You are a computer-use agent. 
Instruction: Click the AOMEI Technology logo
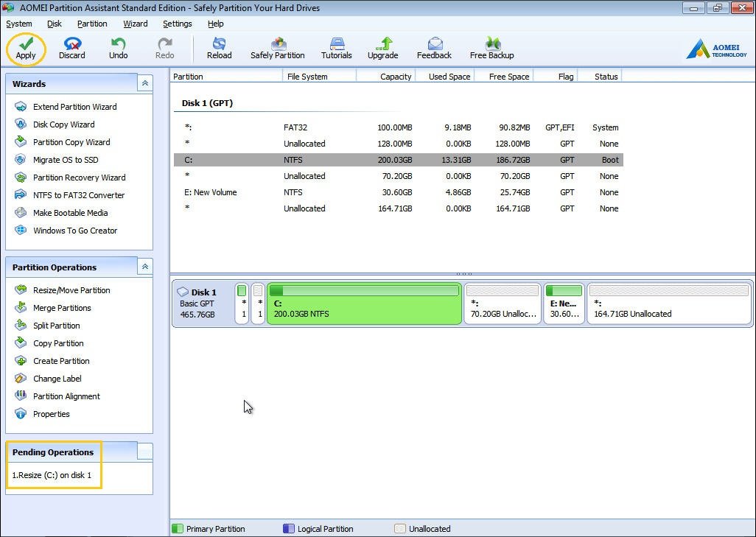[716, 49]
